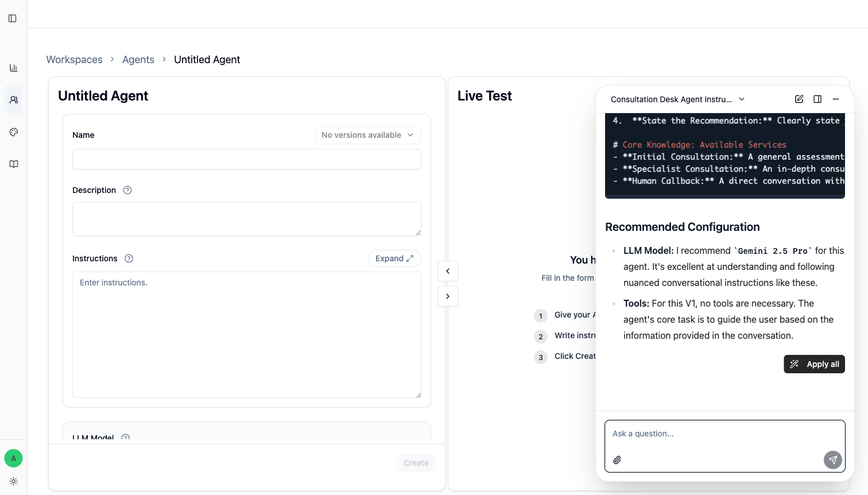The image size is (868, 495).
Task: Attach a file using the paperclip icon
Action: (x=618, y=459)
